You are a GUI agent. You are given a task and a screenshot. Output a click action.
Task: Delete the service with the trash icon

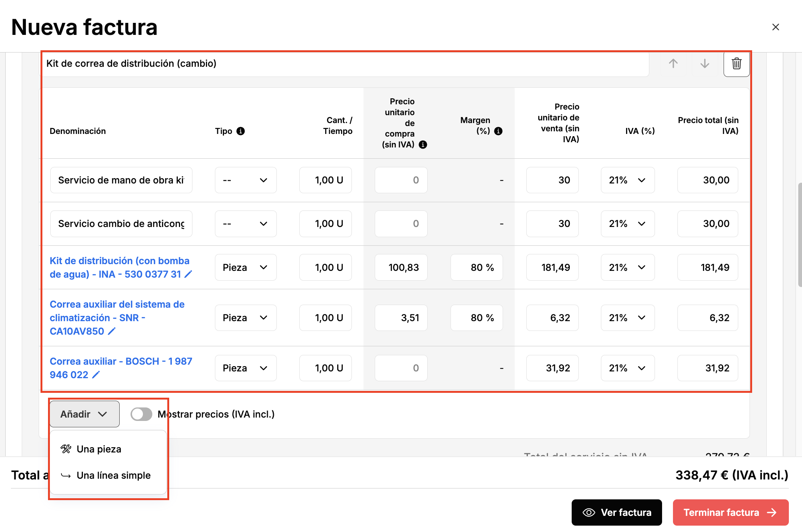736,63
